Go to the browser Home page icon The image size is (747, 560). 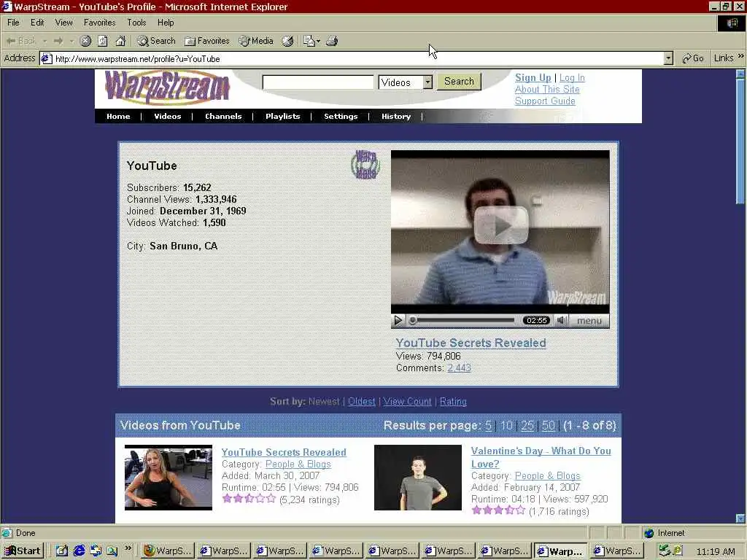point(120,41)
